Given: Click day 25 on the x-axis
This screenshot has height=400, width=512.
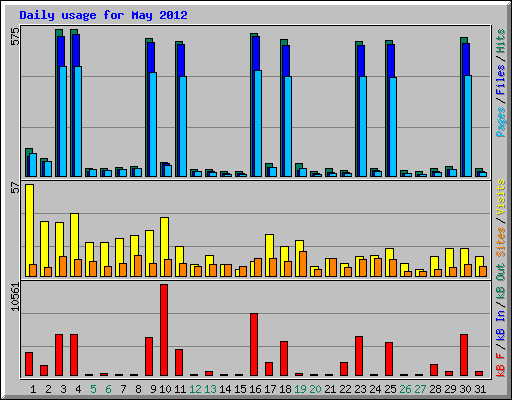Looking at the screenshot, I should pyautogui.click(x=390, y=389).
